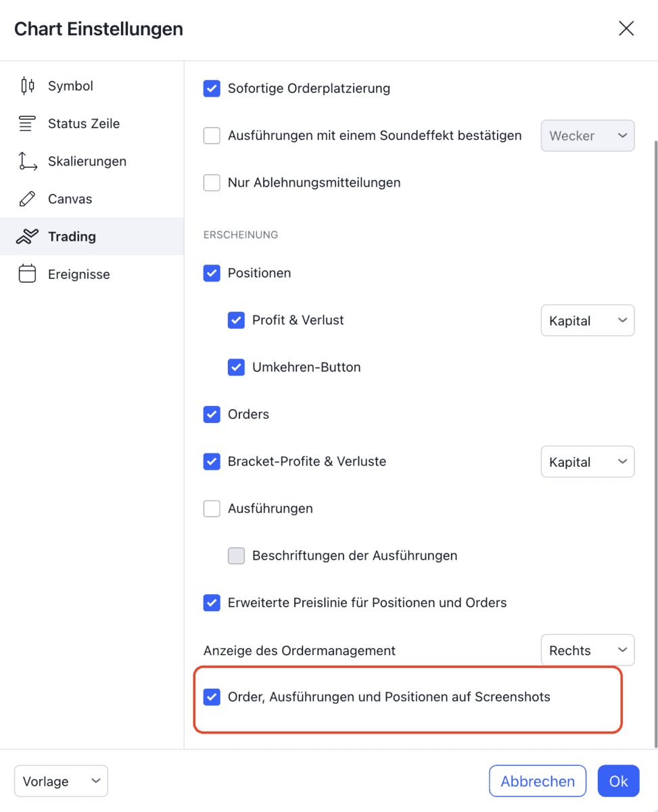Open the Kapital dropdown next to Profit & Verlust
Viewport: 658px width, 812px height.
click(x=587, y=320)
